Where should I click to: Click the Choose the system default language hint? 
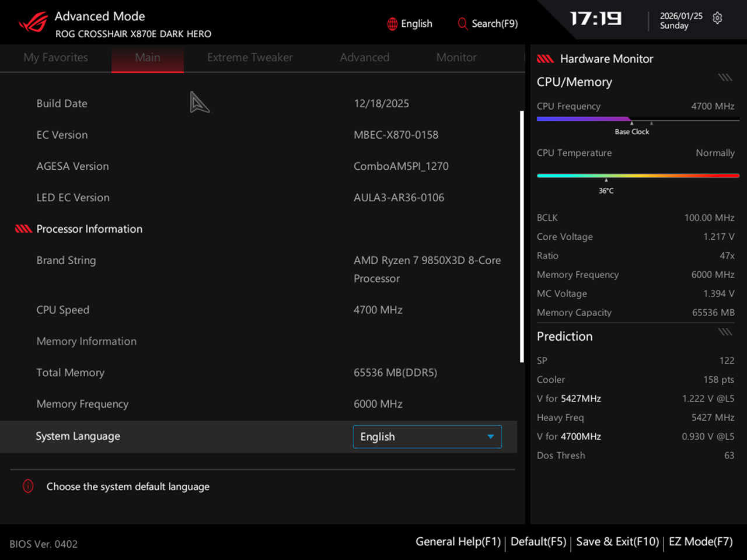pyautogui.click(x=128, y=487)
